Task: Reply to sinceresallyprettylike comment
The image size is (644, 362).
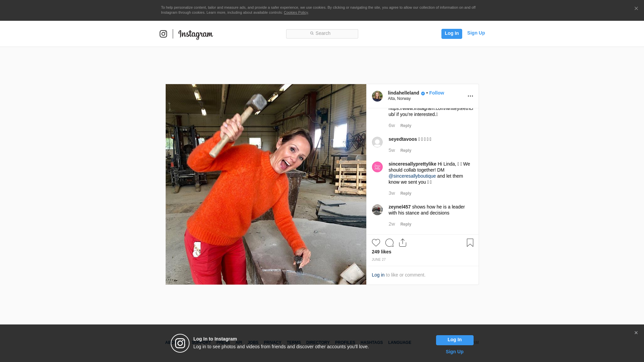Action: [406, 193]
